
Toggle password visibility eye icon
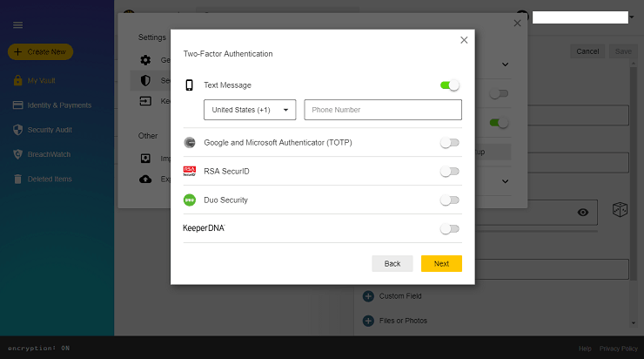[x=583, y=212]
